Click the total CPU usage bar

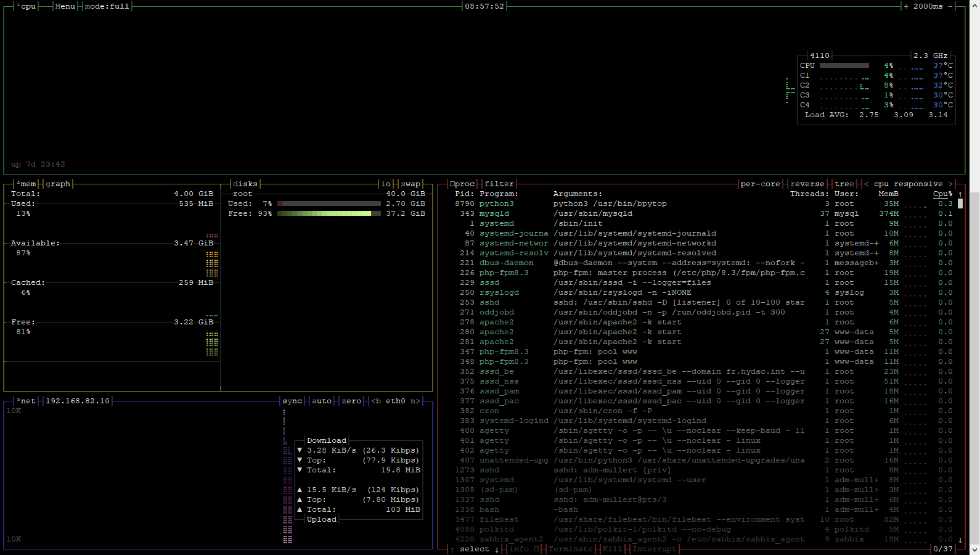[x=844, y=65]
